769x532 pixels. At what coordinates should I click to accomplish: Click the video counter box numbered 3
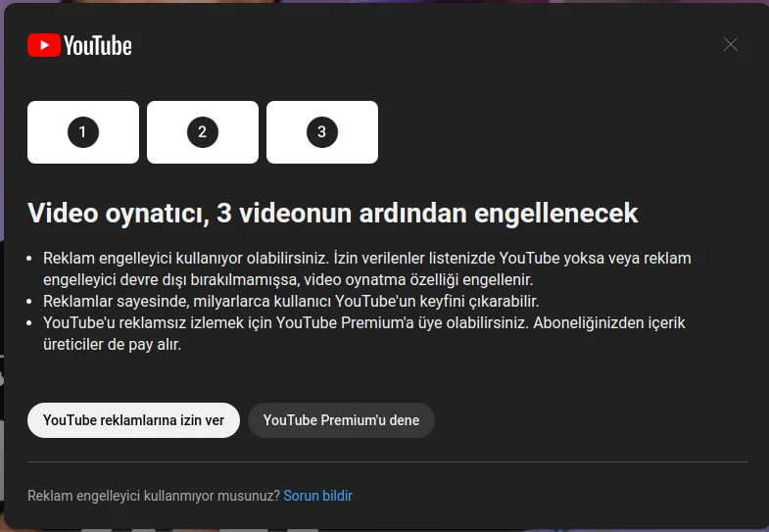(x=322, y=132)
